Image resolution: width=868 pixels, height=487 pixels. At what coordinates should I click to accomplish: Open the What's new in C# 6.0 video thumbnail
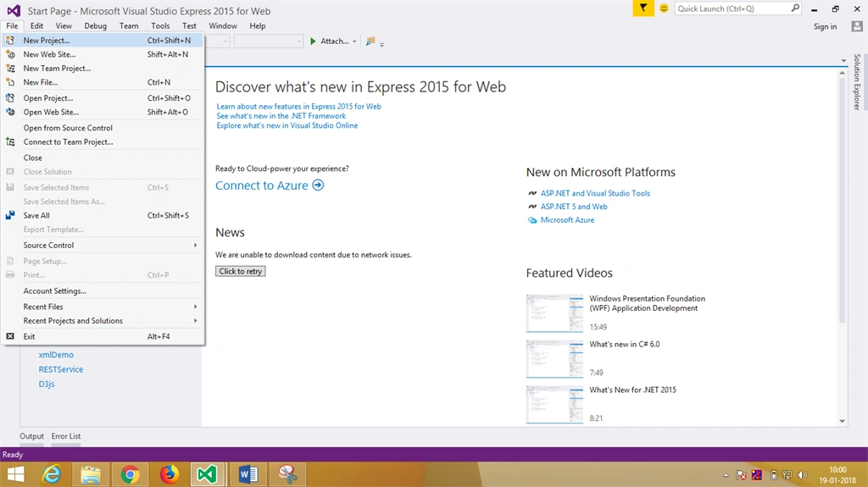[554, 358]
